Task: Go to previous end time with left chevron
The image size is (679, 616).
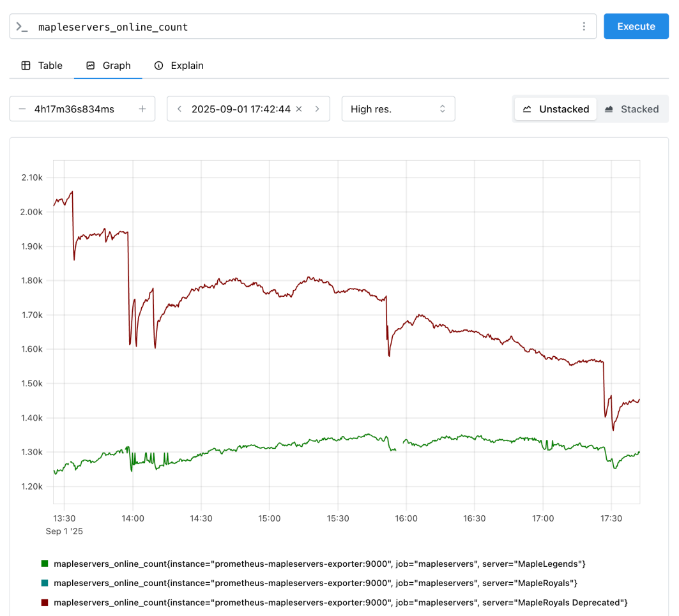Action: tap(179, 109)
